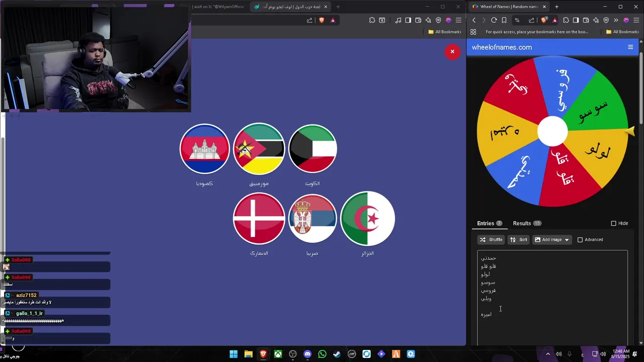Open File Explorer from taskbar
This screenshot has height=362, width=644.
point(249,354)
